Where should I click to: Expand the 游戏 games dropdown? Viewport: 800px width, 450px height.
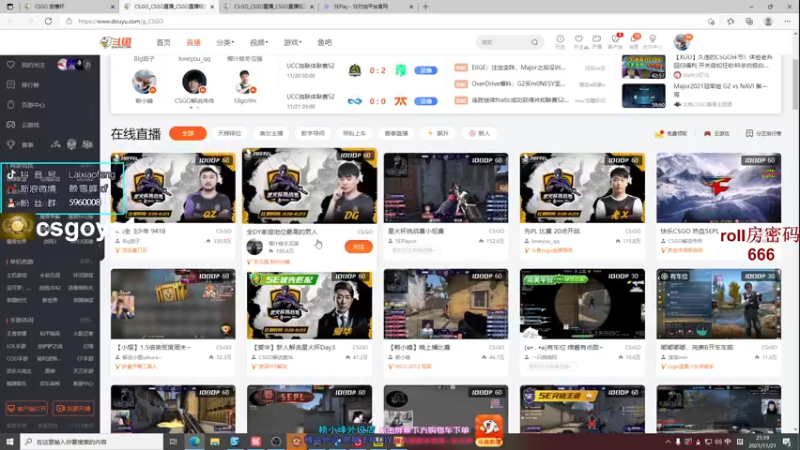(292, 42)
